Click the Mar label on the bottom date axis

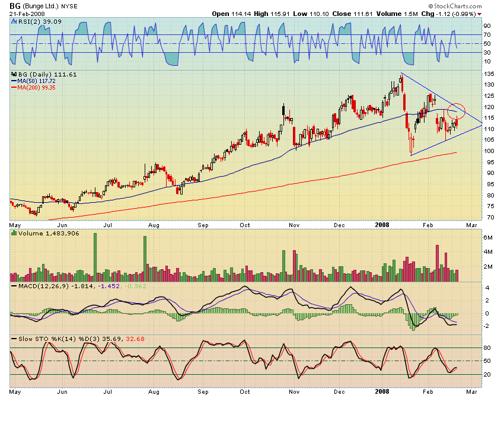(471, 392)
